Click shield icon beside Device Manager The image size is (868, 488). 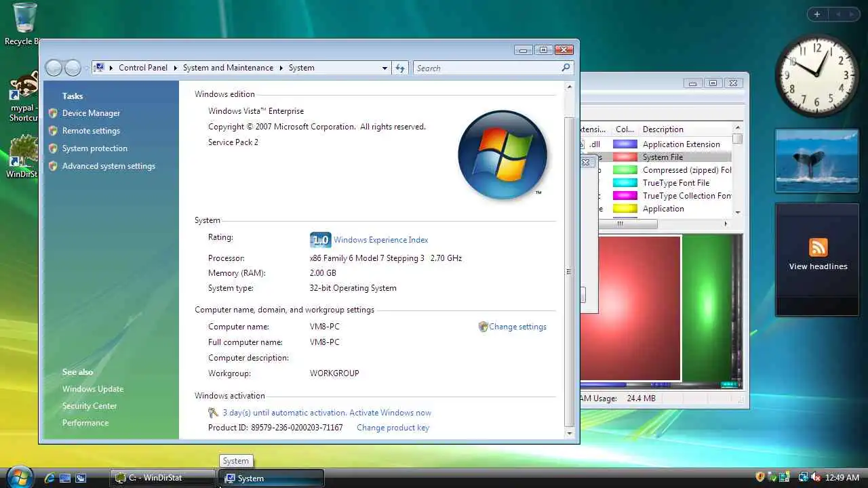click(x=53, y=113)
